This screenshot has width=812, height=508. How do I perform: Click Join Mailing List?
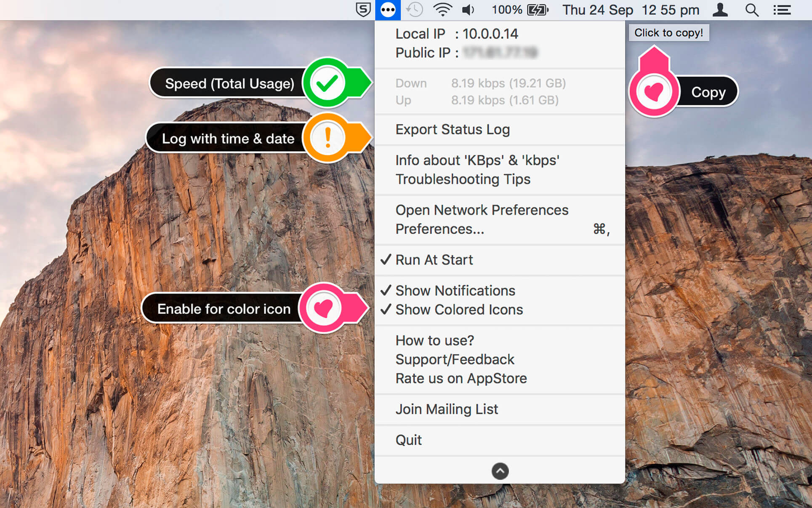pyautogui.click(x=447, y=409)
